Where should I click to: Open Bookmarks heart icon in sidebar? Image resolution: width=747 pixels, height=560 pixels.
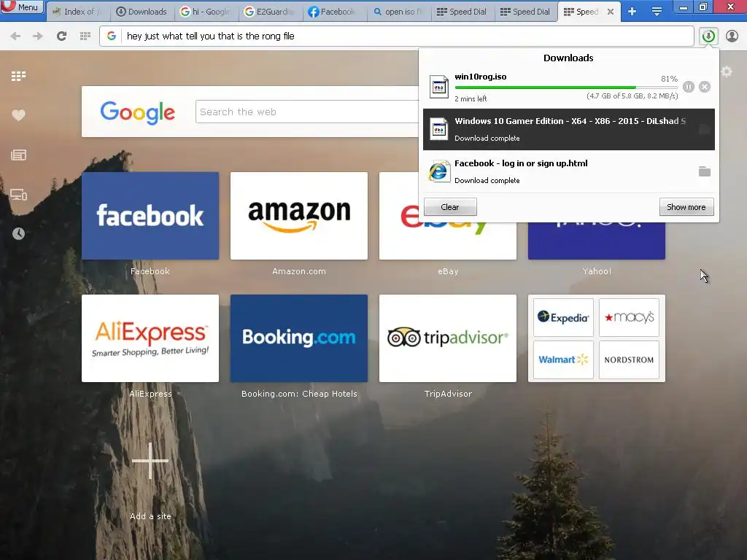(18, 115)
